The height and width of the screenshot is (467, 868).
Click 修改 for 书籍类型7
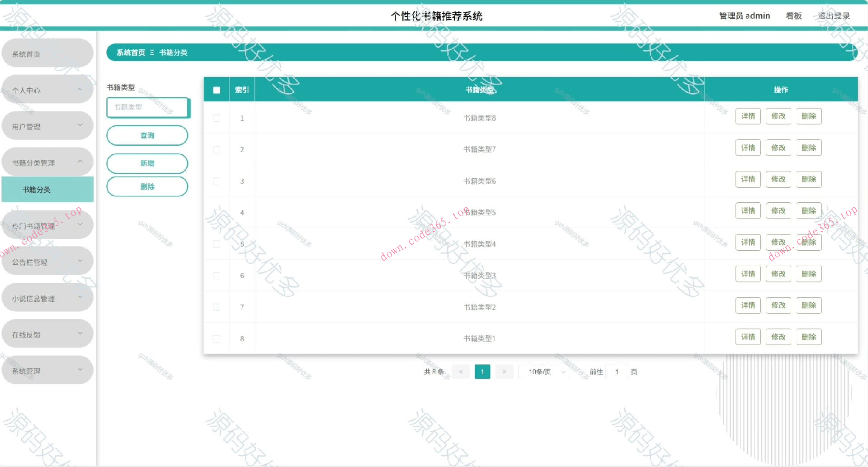click(x=778, y=148)
